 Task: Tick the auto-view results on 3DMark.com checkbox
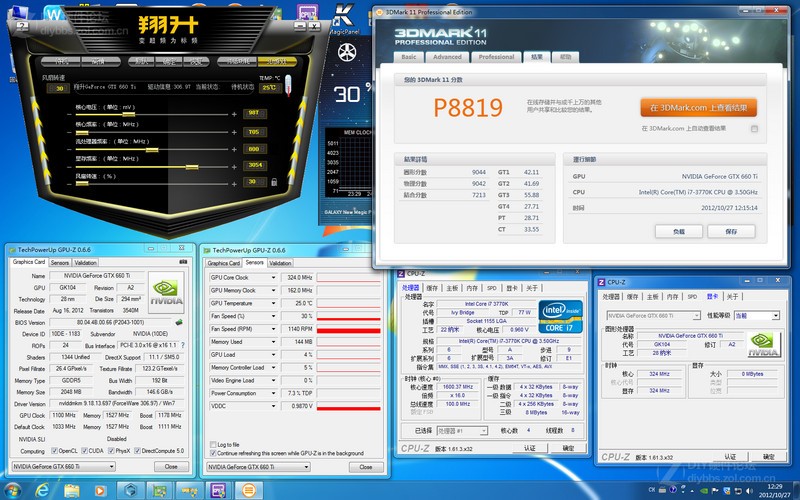click(754, 129)
